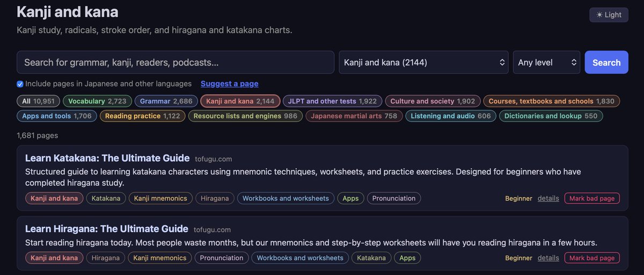Click tofugu.com beside Learn Hiragana title
Screen dimensions: 644x275
pyautogui.click(x=213, y=230)
